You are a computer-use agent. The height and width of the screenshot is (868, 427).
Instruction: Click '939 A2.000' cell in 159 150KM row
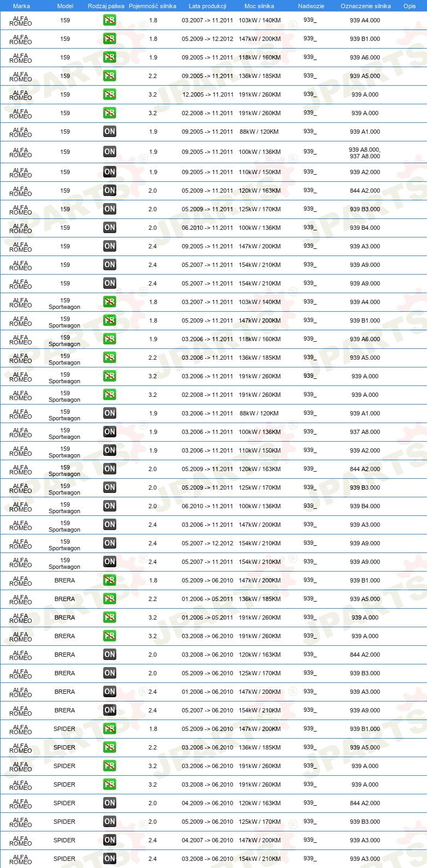pyautogui.click(x=365, y=172)
